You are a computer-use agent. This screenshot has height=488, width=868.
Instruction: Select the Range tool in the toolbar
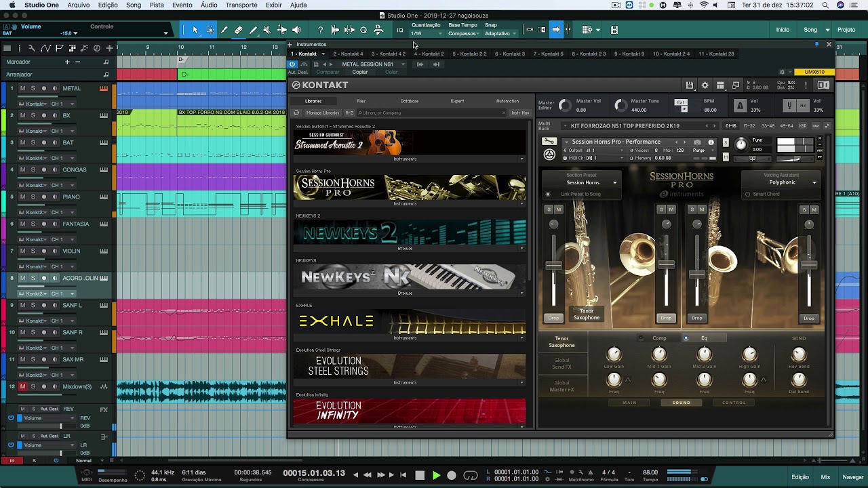tap(210, 30)
